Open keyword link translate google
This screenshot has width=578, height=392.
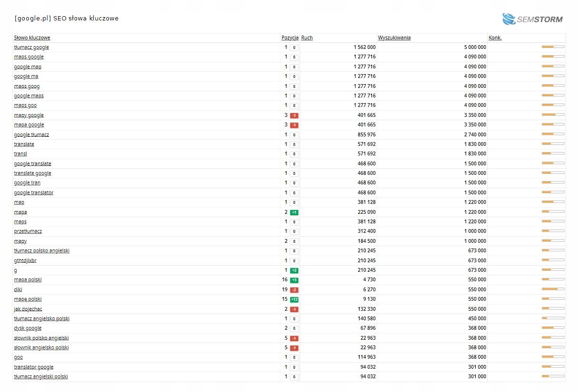pos(32,173)
